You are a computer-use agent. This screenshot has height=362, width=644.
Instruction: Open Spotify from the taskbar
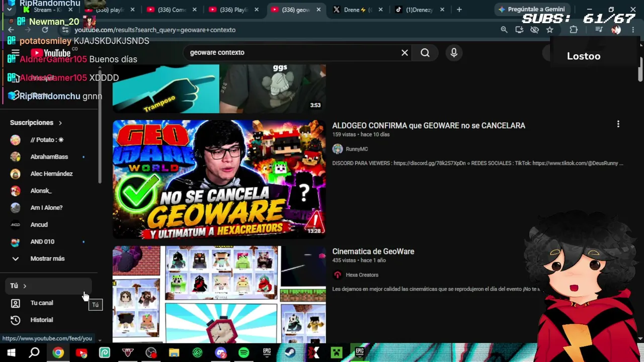[x=244, y=352]
